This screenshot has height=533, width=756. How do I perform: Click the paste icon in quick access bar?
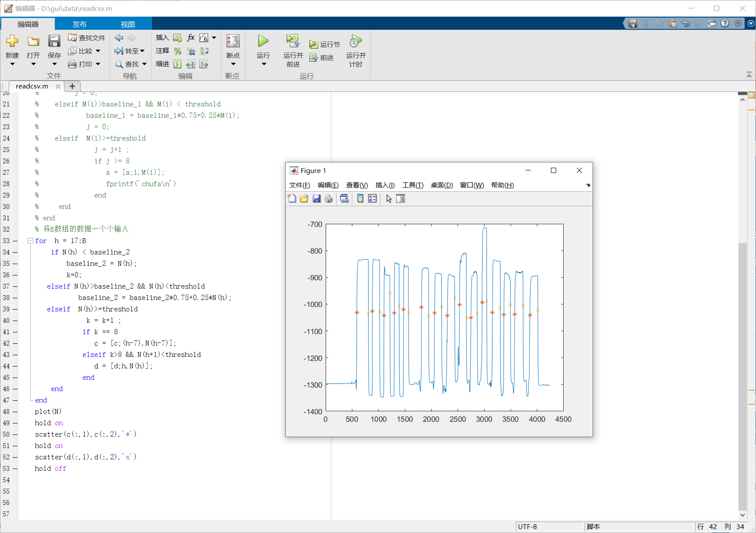click(x=673, y=24)
